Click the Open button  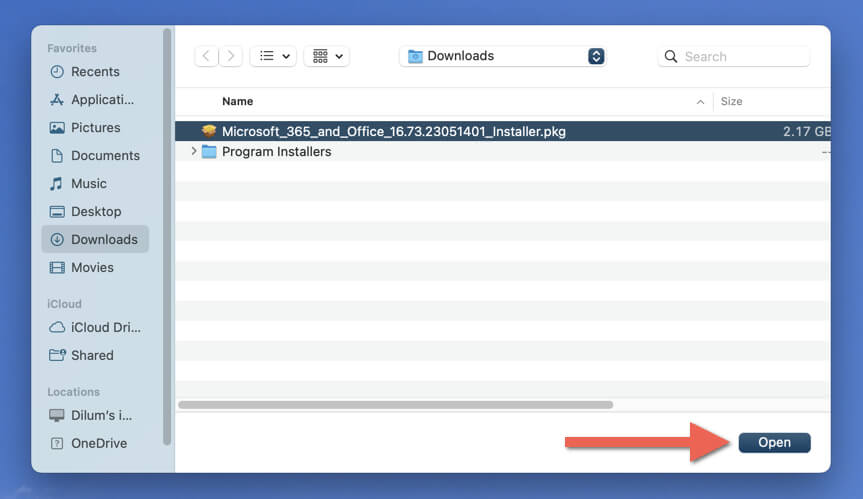[774, 442]
